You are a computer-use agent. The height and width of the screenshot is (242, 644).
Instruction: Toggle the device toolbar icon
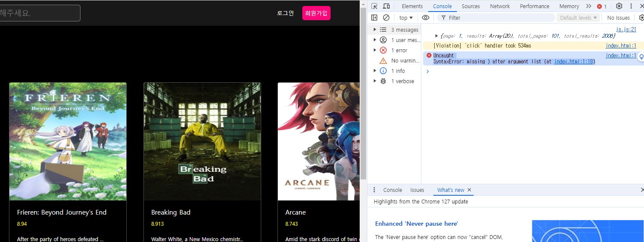pyautogui.click(x=386, y=6)
